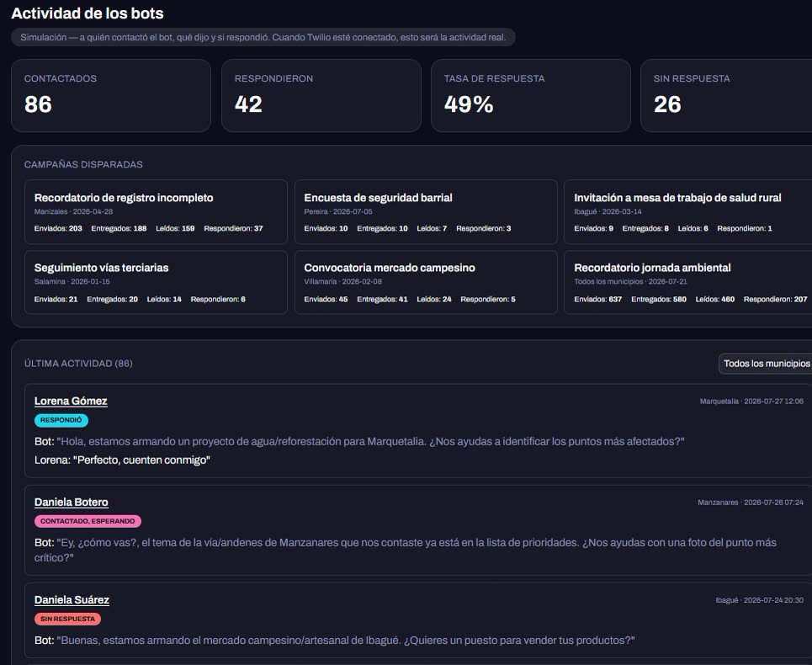Click the CONTACTADO, ESPERANDO badge on Daniela Botero

(x=88, y=521)
